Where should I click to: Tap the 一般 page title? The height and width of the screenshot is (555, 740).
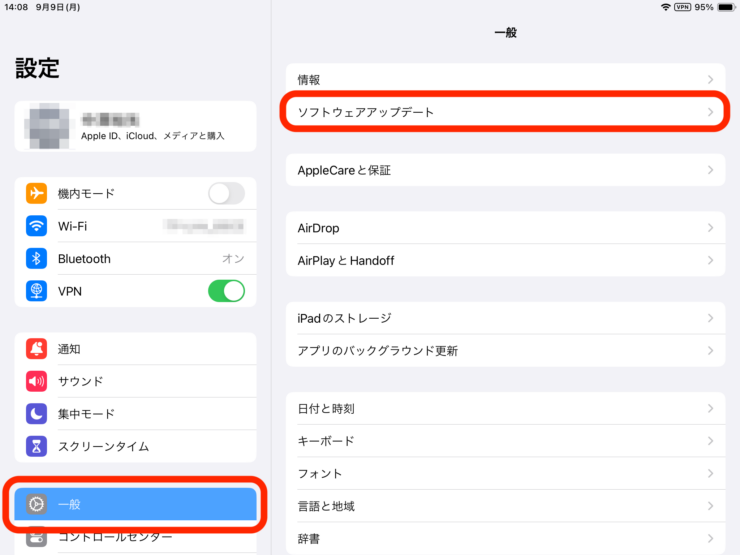[505, 33]
